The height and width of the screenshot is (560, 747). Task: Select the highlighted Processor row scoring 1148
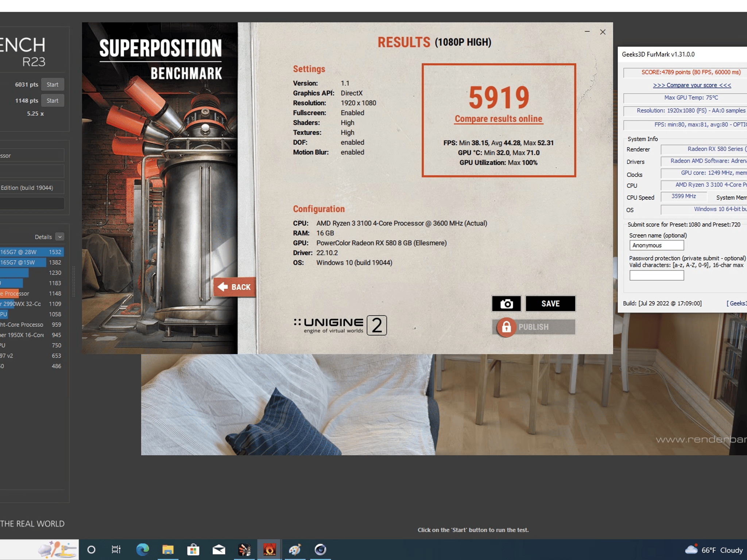[32, 293]
